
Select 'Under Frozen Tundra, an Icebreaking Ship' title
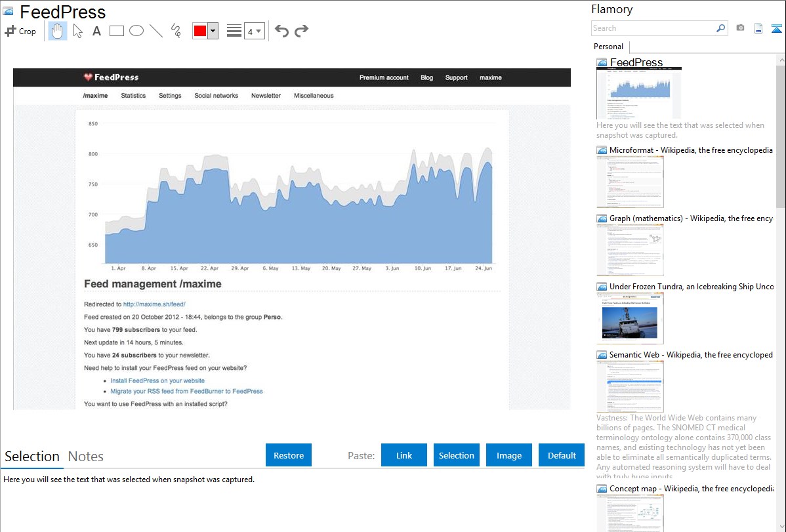click(x=692, y=286)
